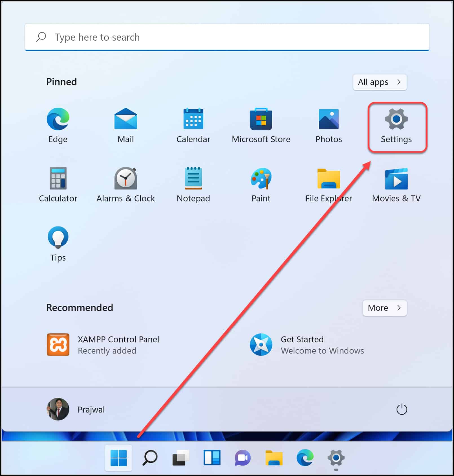454x476 pixels.
Task: Open Settings from the Pinned section
Action: point(396,125)
